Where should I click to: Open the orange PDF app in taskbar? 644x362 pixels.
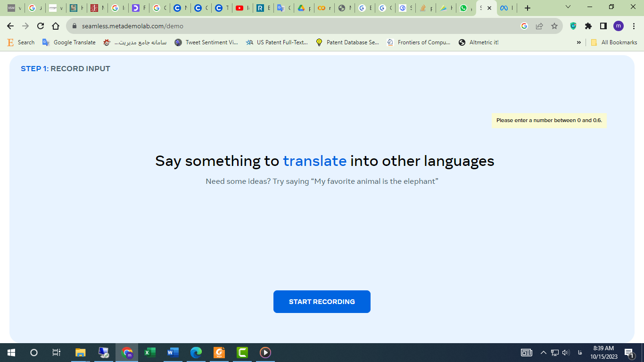[219, 353]
